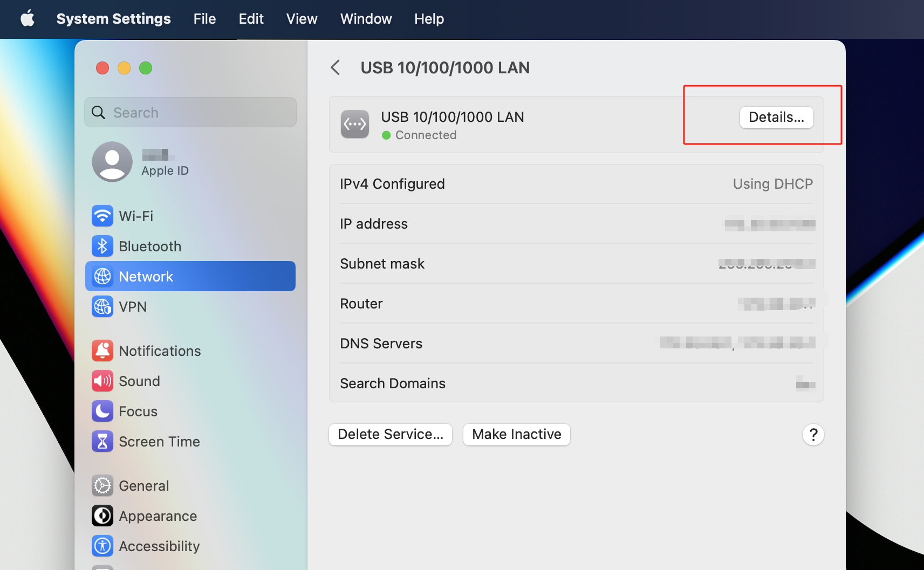Select VPN in the sidebar
924x570 pixels.
190,307
